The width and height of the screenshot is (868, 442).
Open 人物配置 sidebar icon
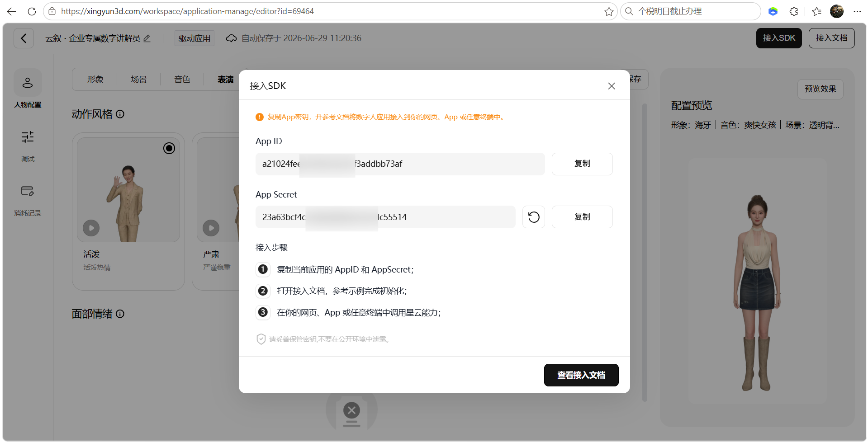[28, 83]
